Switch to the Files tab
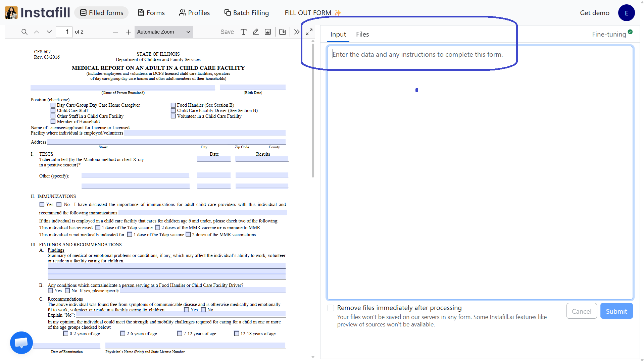This screenshot has height=362, width=644. (362, 34)
